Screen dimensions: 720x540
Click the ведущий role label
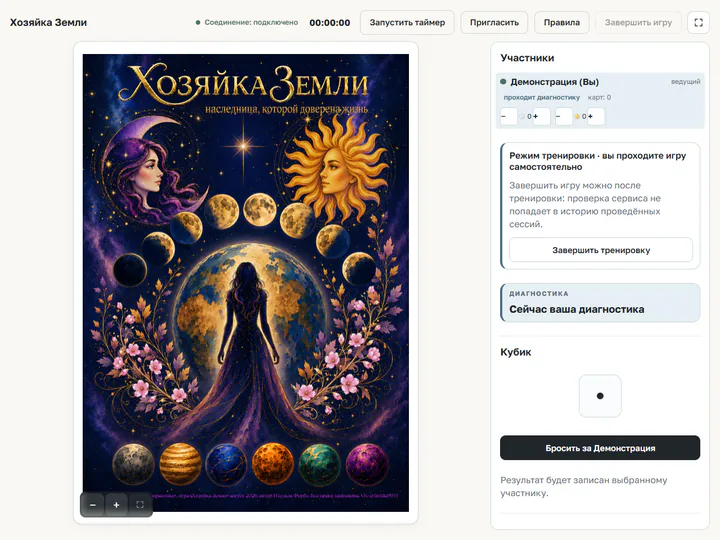pos(685,82)
